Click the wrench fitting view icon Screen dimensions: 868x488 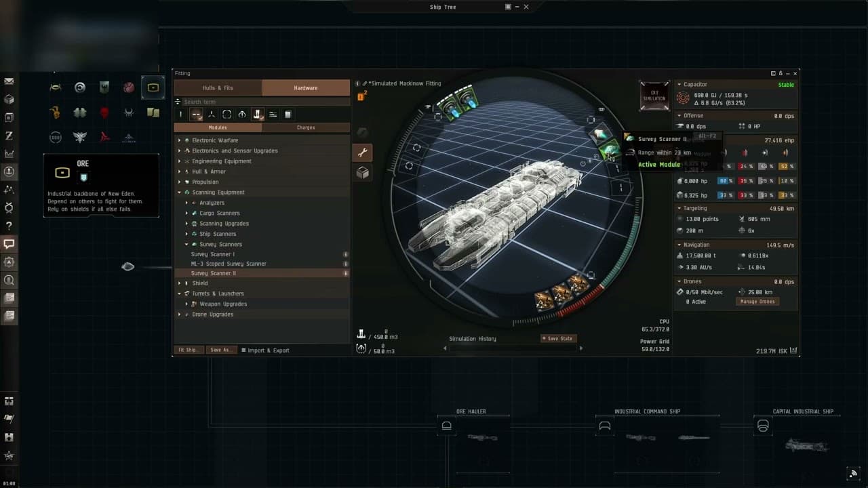point(363,153)
